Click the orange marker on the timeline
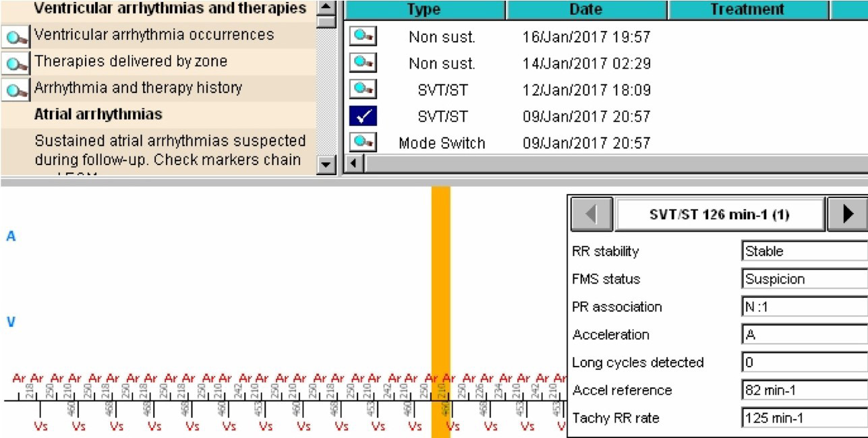868x438 pixels. [440, 310]
